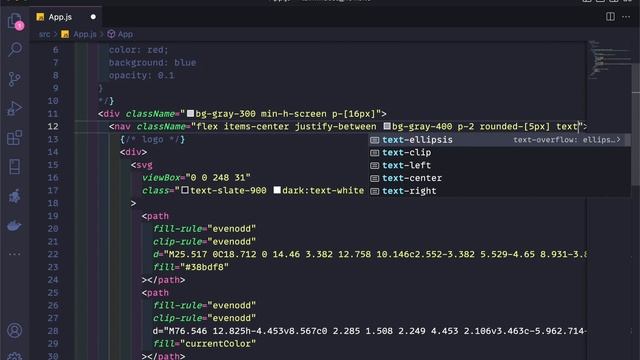Click the 'background: blue' comment line
The height and width of the screenshot is (360, 640).
click(x=152, y=62)
